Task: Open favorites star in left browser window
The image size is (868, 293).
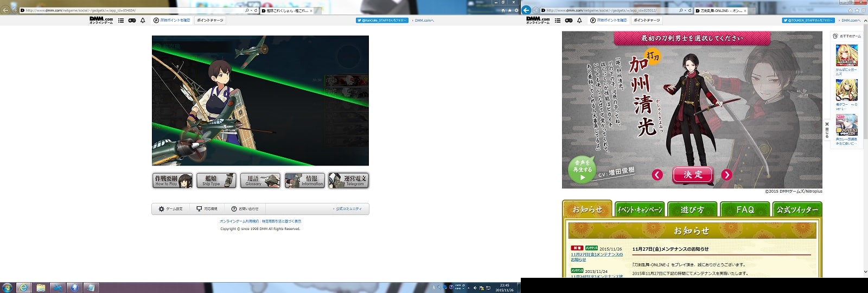Action: click(509, 10)
